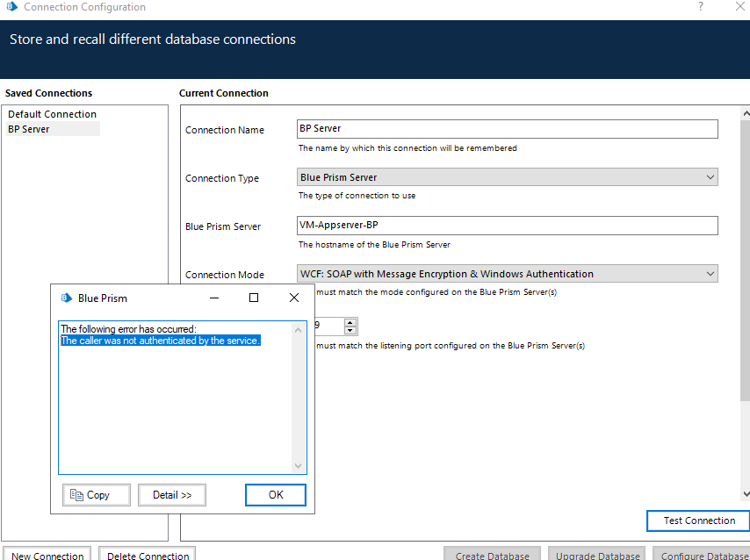
Task: Decrease the port number with down arrow
Action: (350, 331)
